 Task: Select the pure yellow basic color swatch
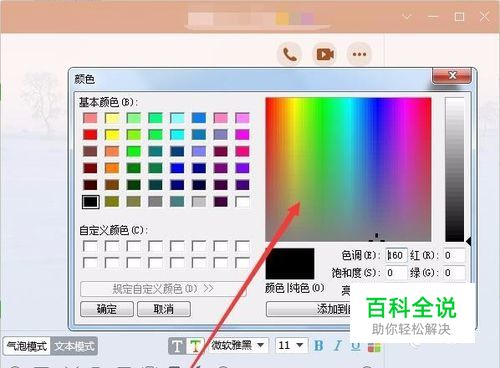click(112, 135)
